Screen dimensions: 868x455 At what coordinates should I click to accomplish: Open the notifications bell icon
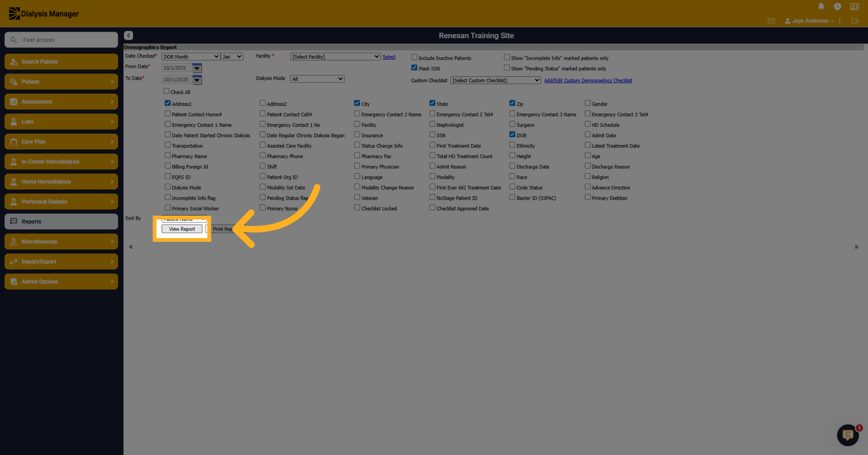pos(821,7)
